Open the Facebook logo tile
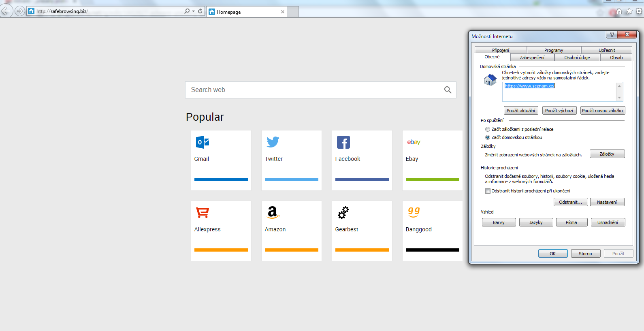The image size is (644, 331). coord(343,142)
